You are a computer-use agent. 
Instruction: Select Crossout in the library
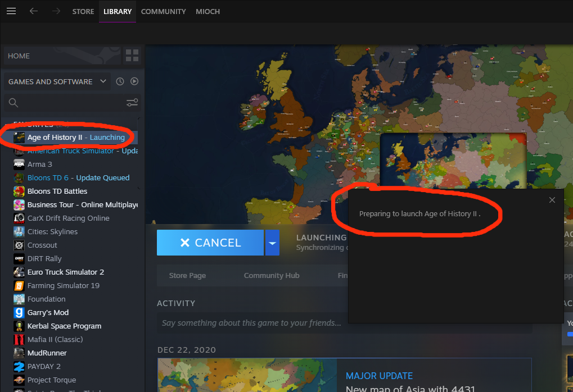tap(42, 245)
